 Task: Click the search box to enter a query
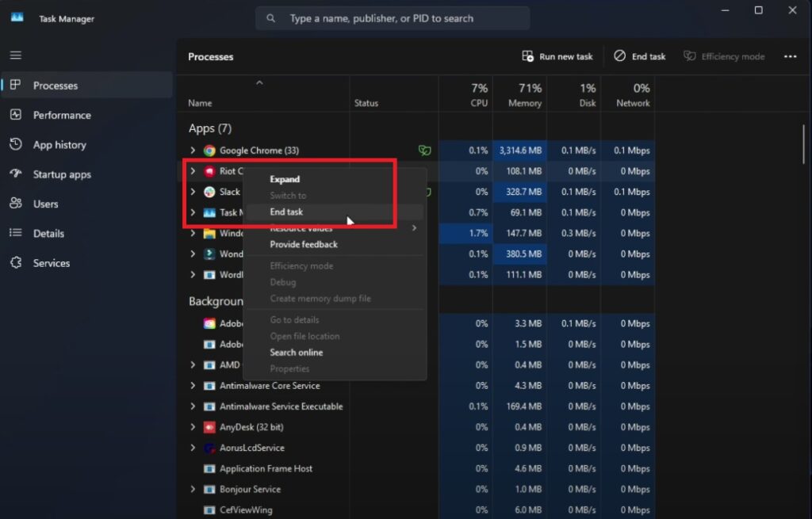(392, 17)
